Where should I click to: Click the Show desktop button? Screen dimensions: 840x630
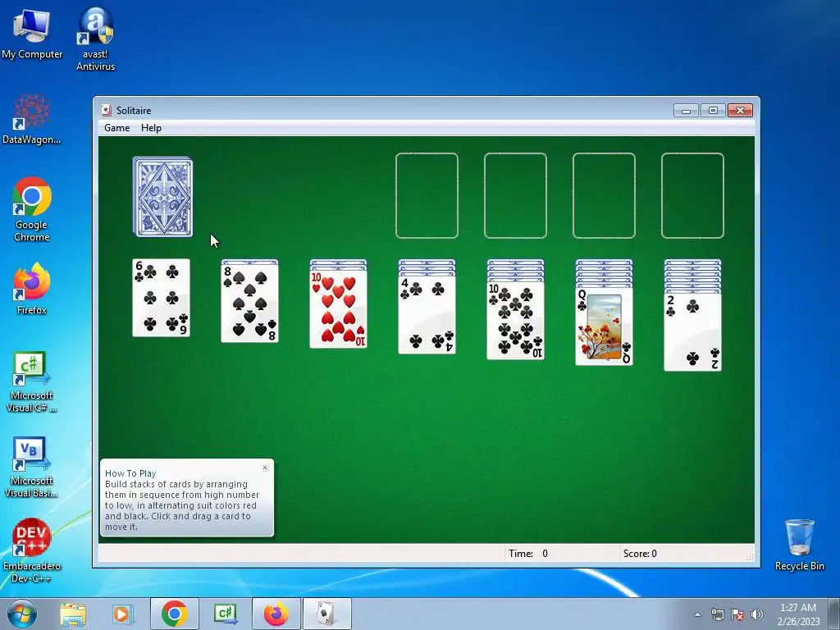point(834,614)
